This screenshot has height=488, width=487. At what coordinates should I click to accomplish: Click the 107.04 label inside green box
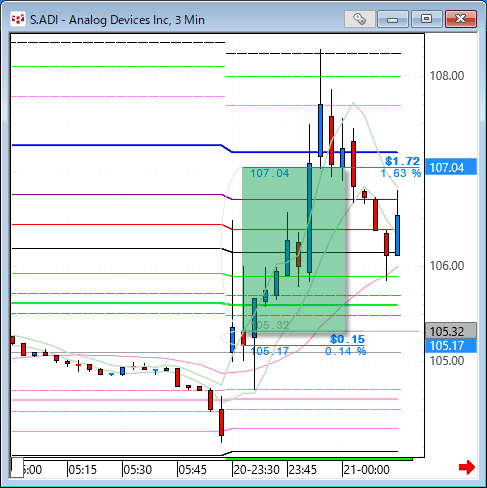point(269,173)
